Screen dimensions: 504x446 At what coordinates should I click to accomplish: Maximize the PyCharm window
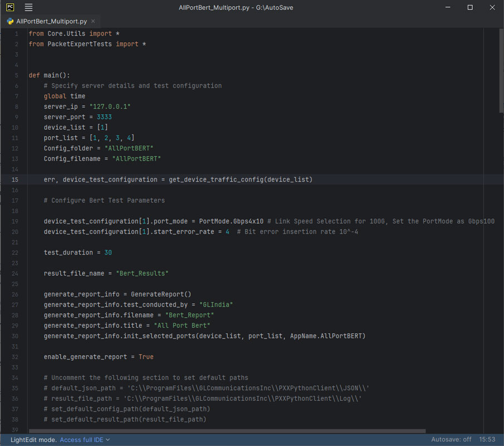pyautogui.click(x=470, y=7)
